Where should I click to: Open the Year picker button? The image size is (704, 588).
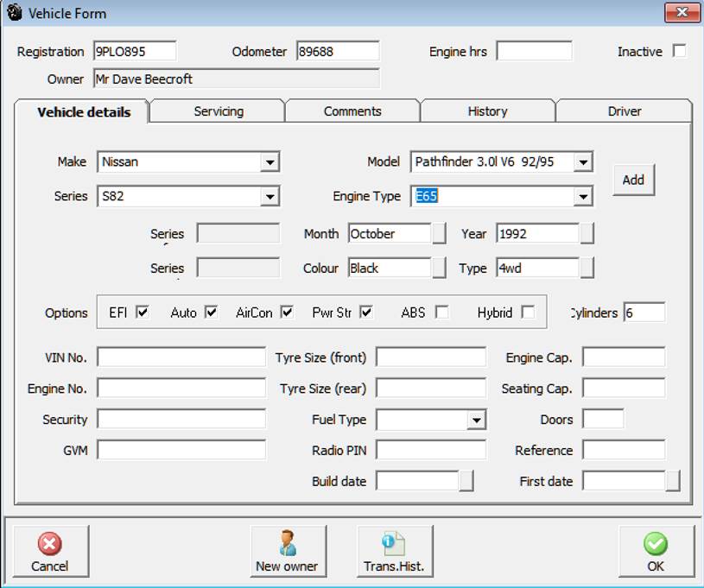pos(587,233)
